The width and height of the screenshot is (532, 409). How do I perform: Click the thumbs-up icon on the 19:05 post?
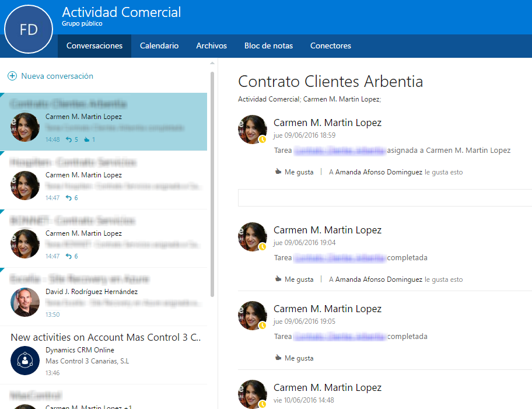point(279,358)
